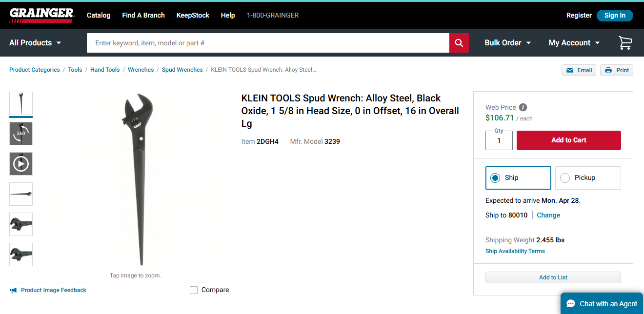Click the Print button
Image resolution: width=644 pixels, height=314 pixels.
tap(617, 70)
